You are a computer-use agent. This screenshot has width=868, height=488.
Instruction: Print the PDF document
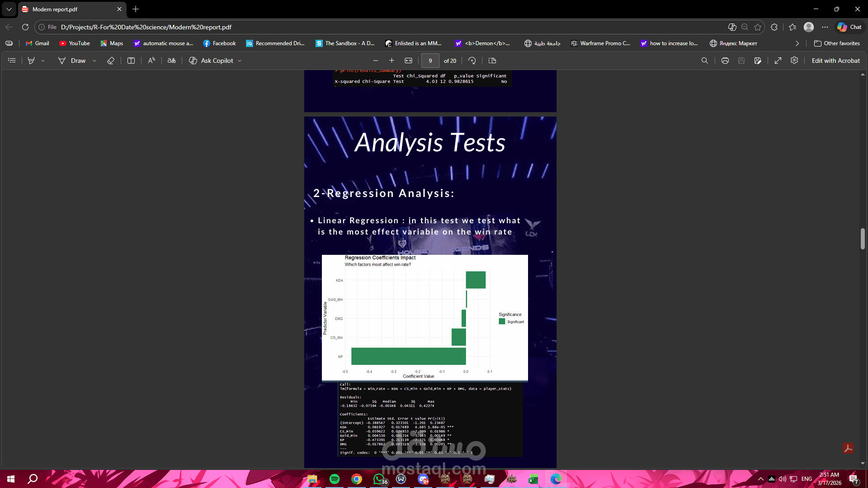click(725, 61)
